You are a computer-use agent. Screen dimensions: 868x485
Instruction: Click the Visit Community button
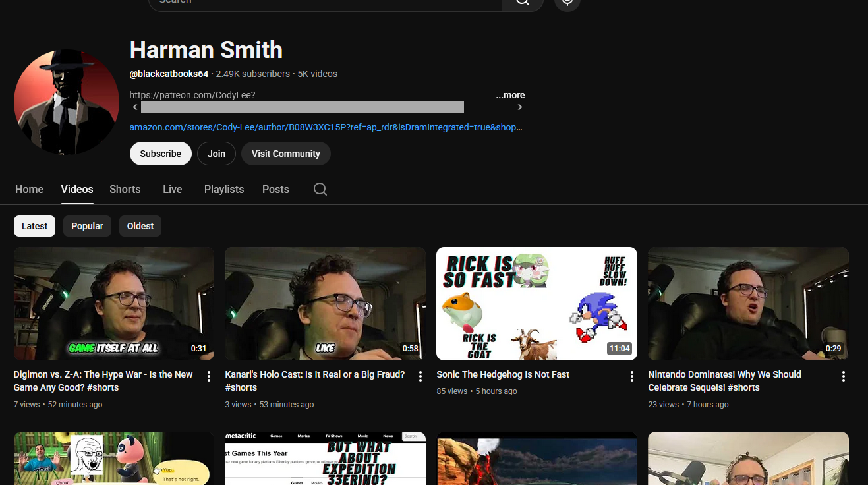pyautogui.click(x=286, y=154)
